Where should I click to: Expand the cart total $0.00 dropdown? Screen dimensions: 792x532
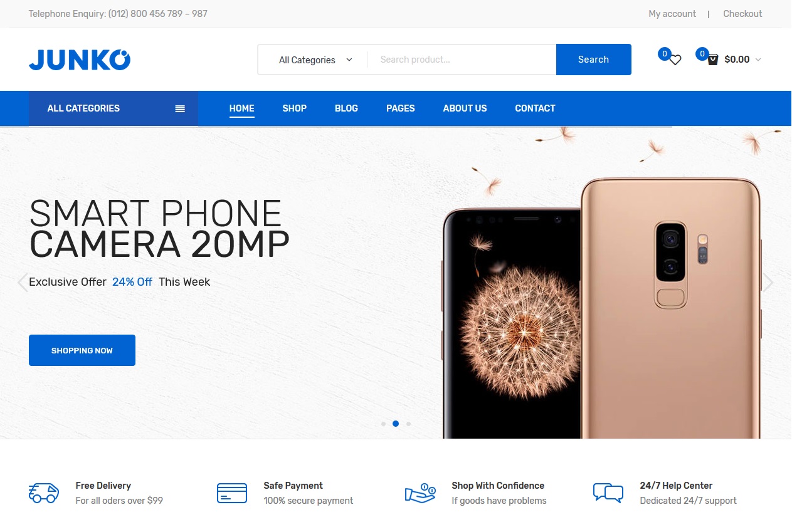742,60
